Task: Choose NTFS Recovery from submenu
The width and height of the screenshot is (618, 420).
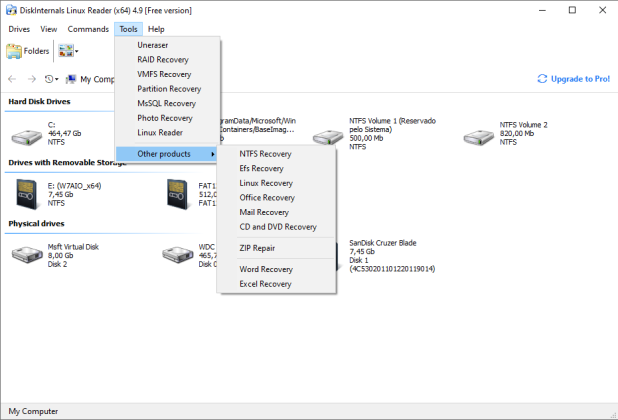Action: point(277,154)
